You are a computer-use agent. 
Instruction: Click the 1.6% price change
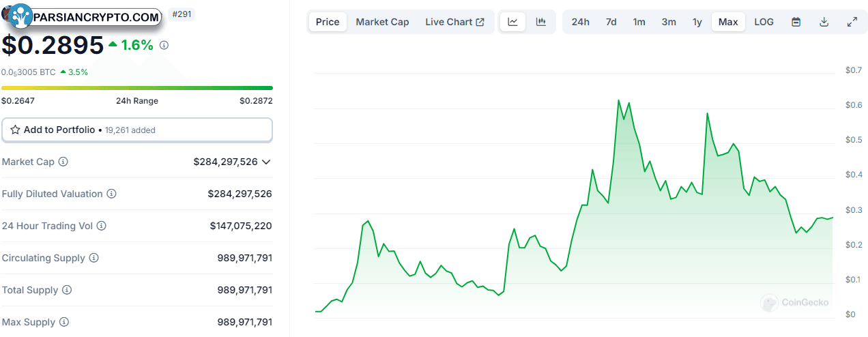131,45
